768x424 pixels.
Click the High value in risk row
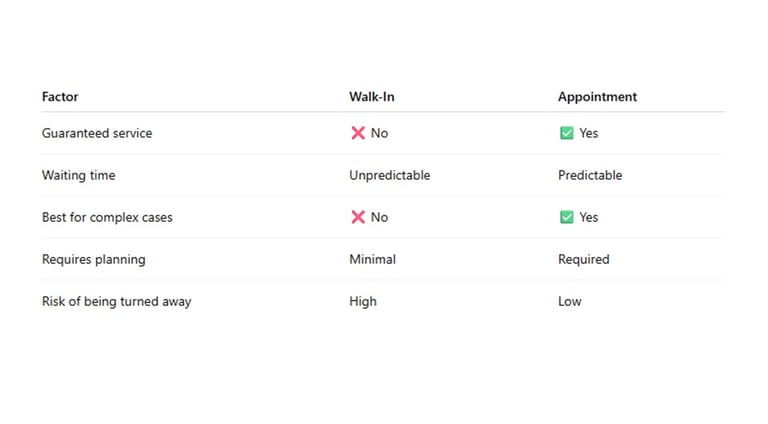363,301
